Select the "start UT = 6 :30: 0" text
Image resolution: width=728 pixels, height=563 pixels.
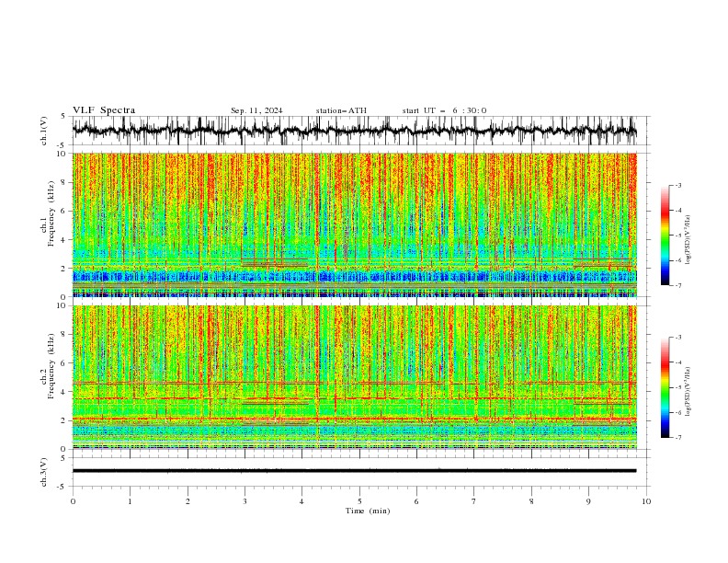pos(444,110)
